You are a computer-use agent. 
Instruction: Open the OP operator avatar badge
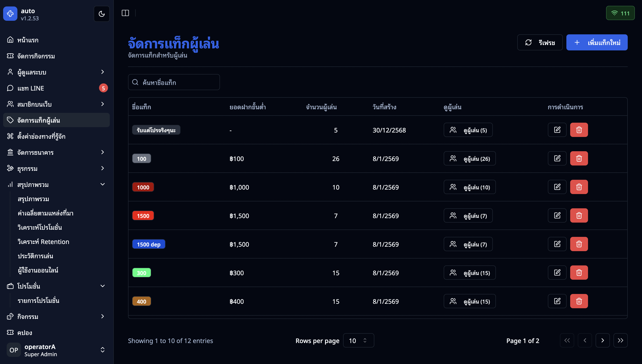[14, 350]
